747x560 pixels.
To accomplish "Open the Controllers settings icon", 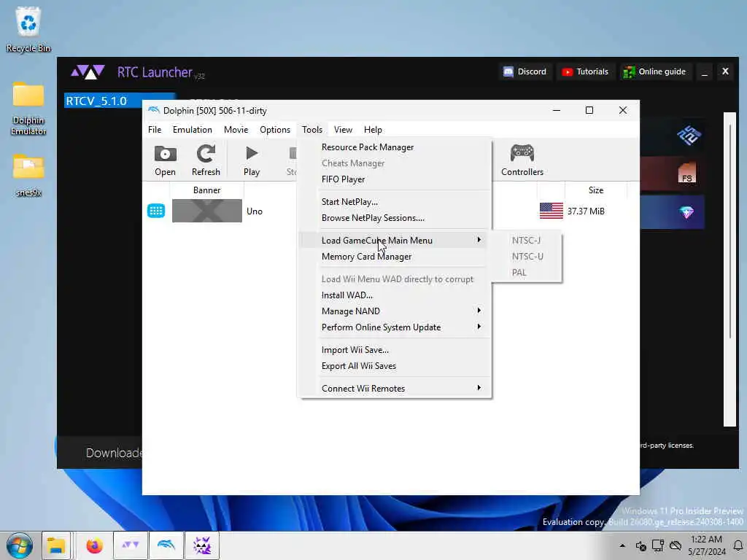I will pos(522,160).
